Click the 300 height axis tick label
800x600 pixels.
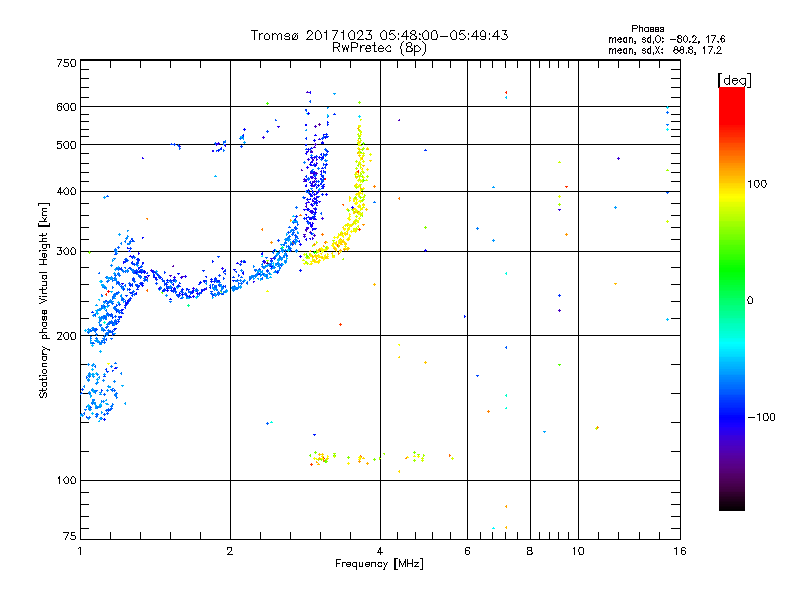pyautogui.click(x=67, y=252)
